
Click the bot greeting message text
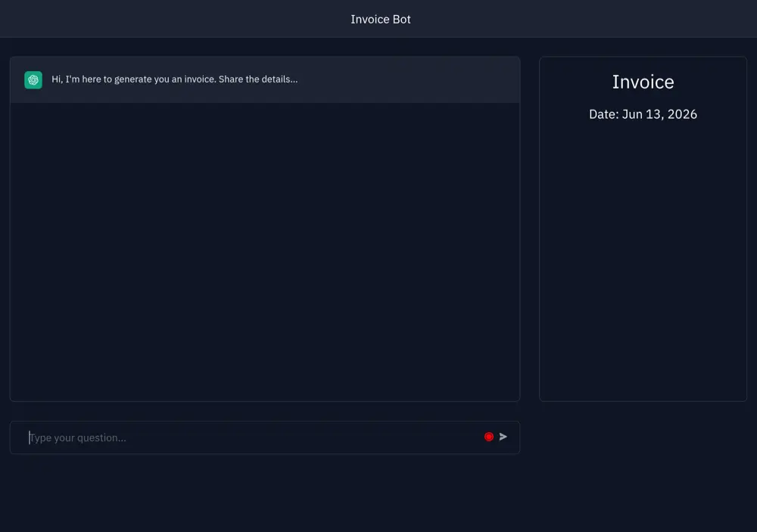coord(174,79)
